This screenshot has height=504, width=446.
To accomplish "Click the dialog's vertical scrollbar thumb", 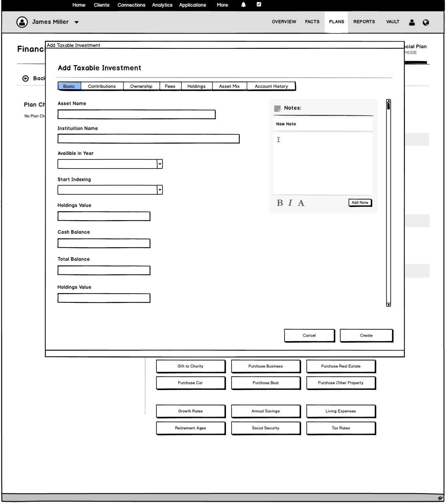I will (389, 106).
